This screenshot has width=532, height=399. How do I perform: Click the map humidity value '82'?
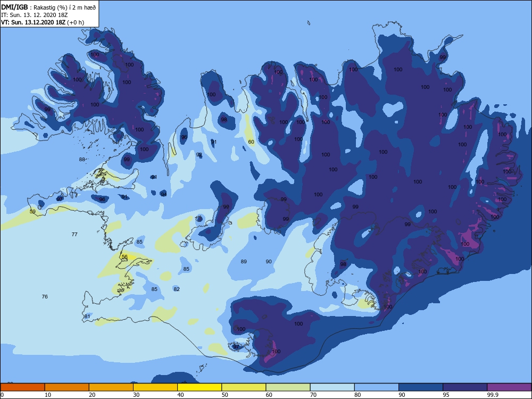177,289
